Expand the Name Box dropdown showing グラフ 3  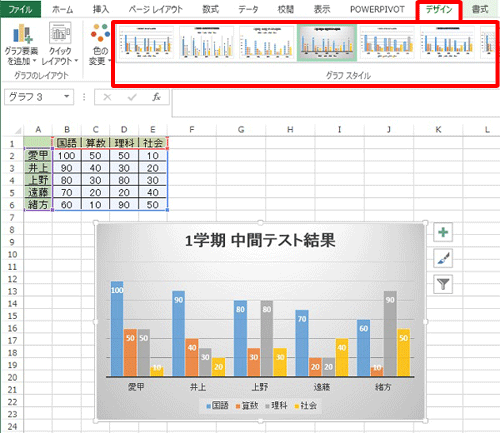[x=67, y=97]
